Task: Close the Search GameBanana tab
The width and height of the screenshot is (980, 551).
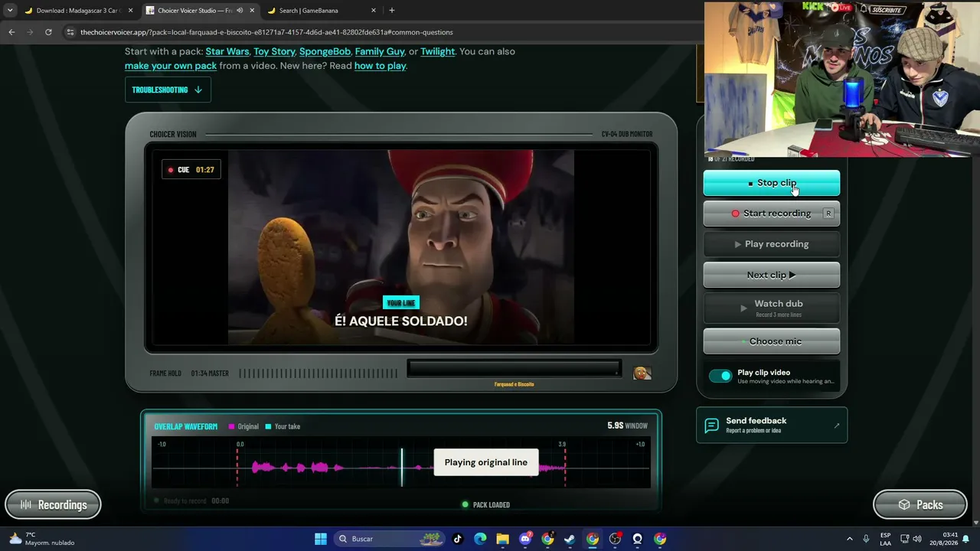Action: [374, 11]
